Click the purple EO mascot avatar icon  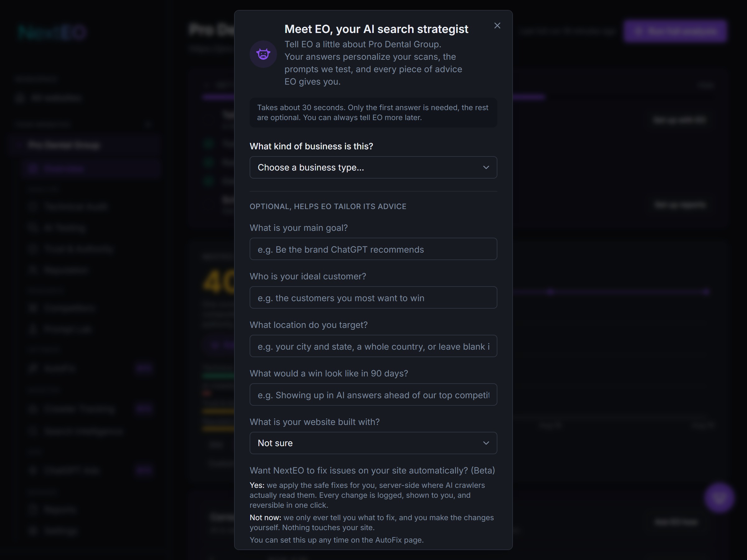pyautogui.click(x=263, y=54)
